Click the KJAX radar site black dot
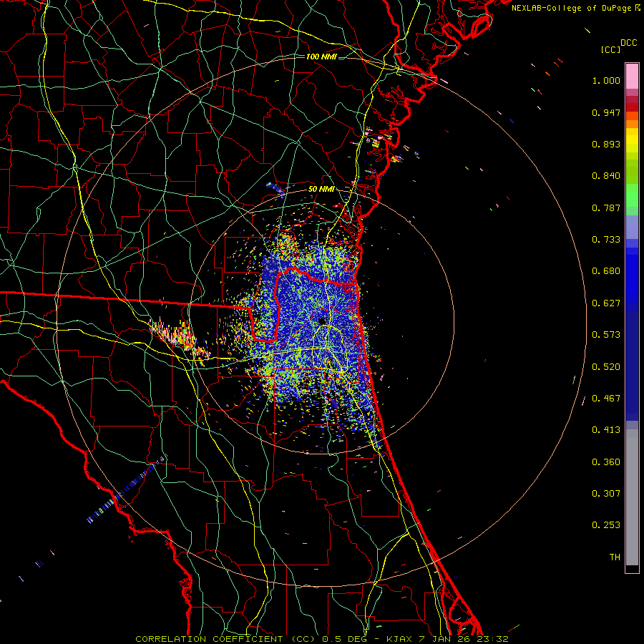Viewport: 644px width, 644px height. pyautogui.click(x=321, y=321)
